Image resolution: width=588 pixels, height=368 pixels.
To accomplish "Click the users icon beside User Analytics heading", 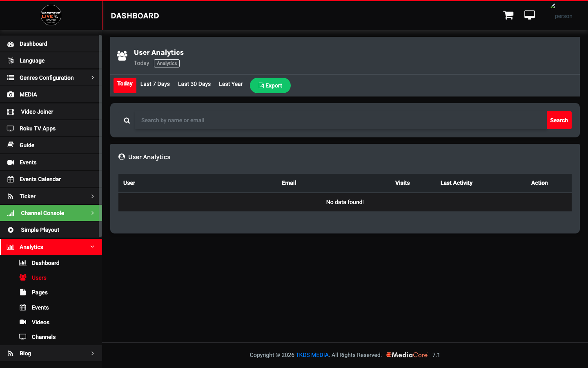I will [x=122, y=56].
